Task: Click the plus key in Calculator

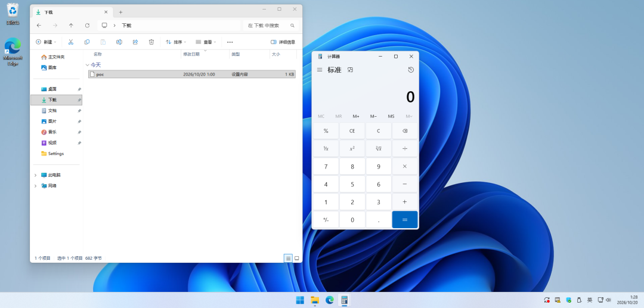Action: point(404,202)
